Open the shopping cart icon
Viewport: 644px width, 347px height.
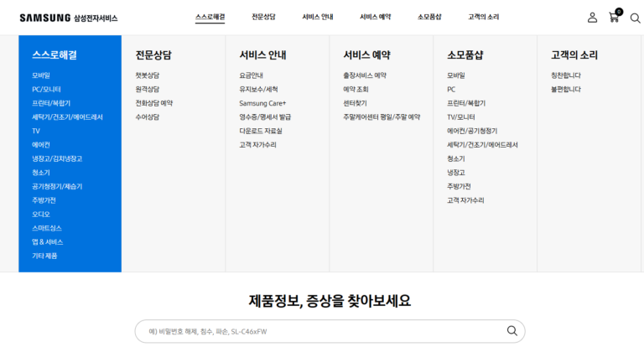(x=615, y=16)
